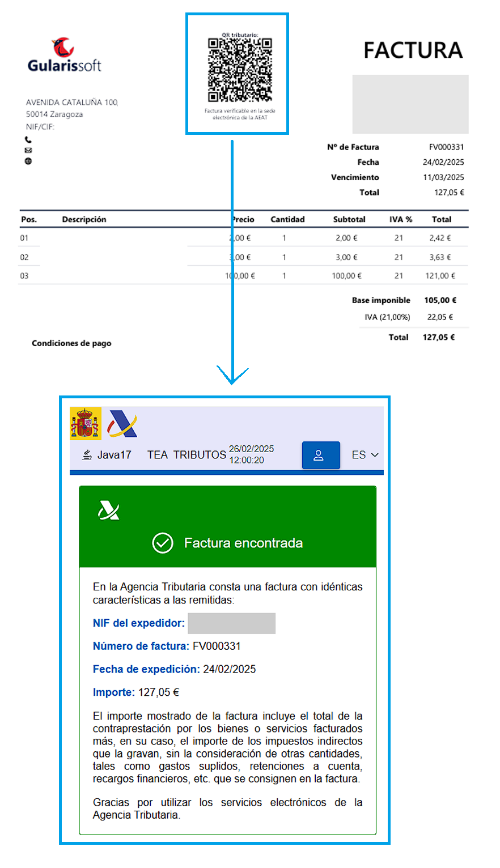This screenshot has height=868, width=500.
Task: Click the amount '105,00 €'
Action: pos(440,301)
